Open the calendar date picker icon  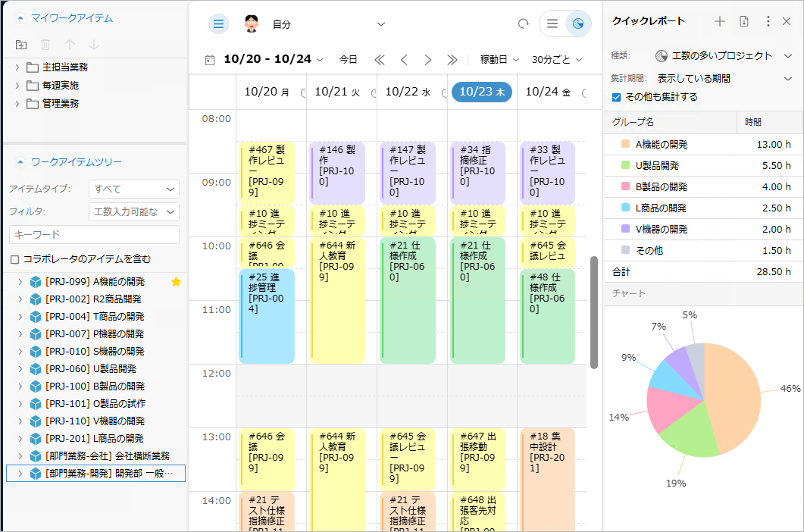(x=210, y=60)
